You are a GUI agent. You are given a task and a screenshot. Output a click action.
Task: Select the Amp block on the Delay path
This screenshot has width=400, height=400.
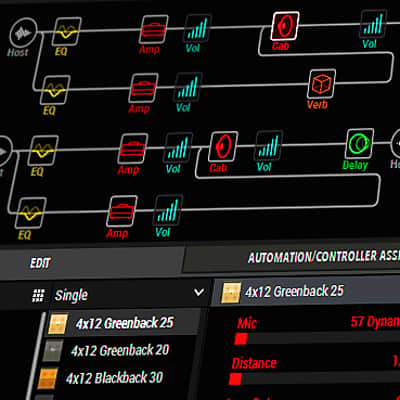coord(133,149)
